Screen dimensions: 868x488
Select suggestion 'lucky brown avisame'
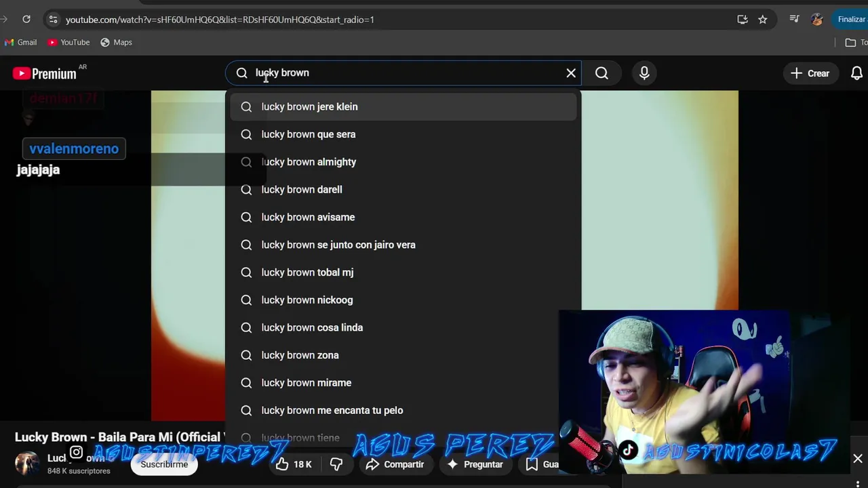point(403,217)
